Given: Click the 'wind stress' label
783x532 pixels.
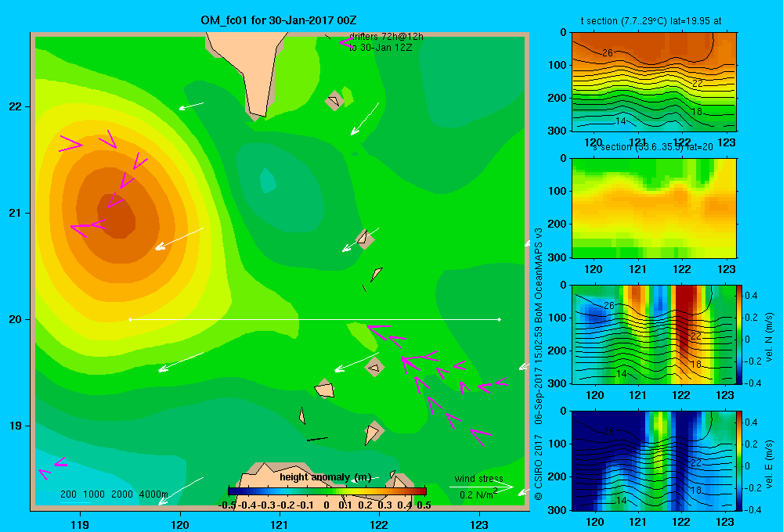Looking at the screenshot, I should click(x=479, y=479).
